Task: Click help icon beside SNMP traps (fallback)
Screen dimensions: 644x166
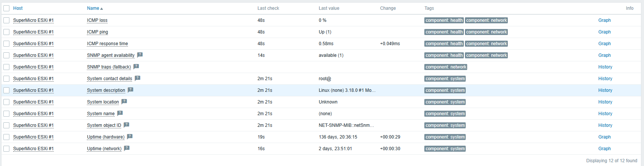Action: (136, 67)
